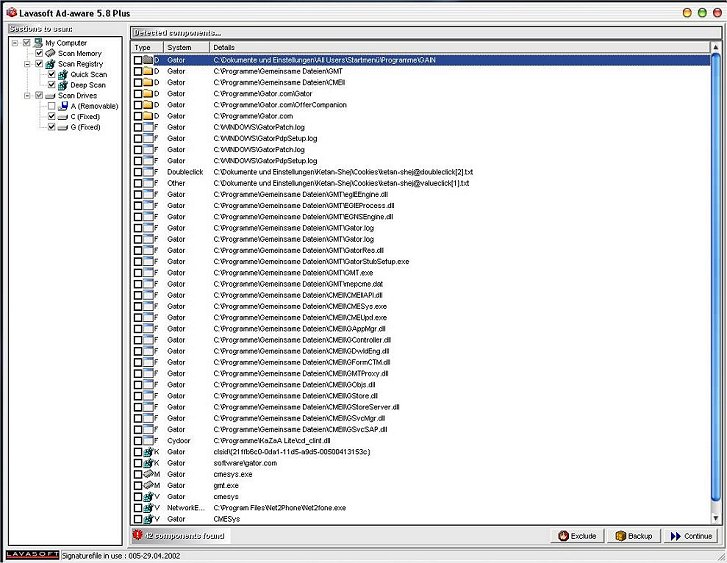This screenshot has height=563, width=727.
Task: Collapse the My Computer tree node
Action: 15,43
